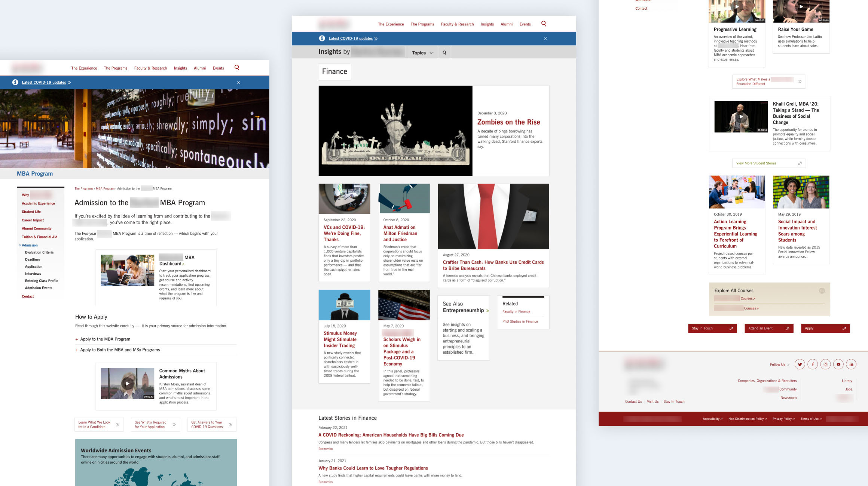Dismiss the COVID-19 updates banner
868x486 pixels.
(545, 39)
